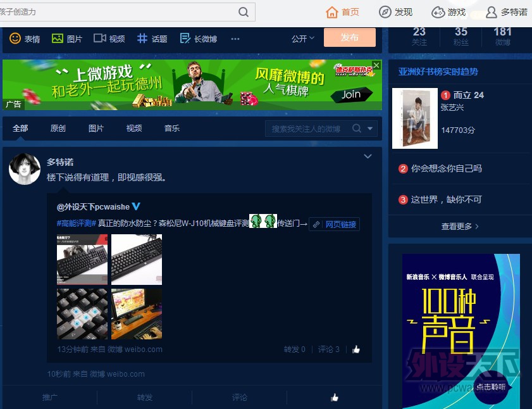The height and width of the screenshot is (409, 532).
Task: Open 游戏 gamepad icon
Action: tap(438, 12)
